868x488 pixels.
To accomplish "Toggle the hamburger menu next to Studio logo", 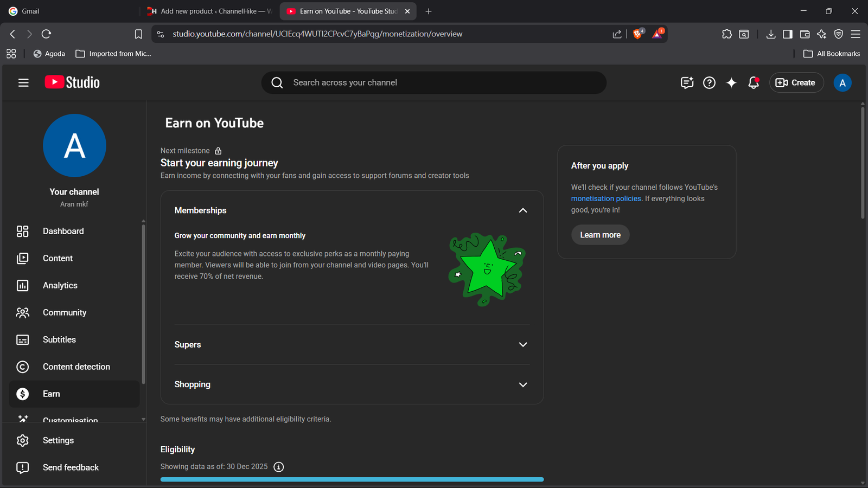I will 23,82.
